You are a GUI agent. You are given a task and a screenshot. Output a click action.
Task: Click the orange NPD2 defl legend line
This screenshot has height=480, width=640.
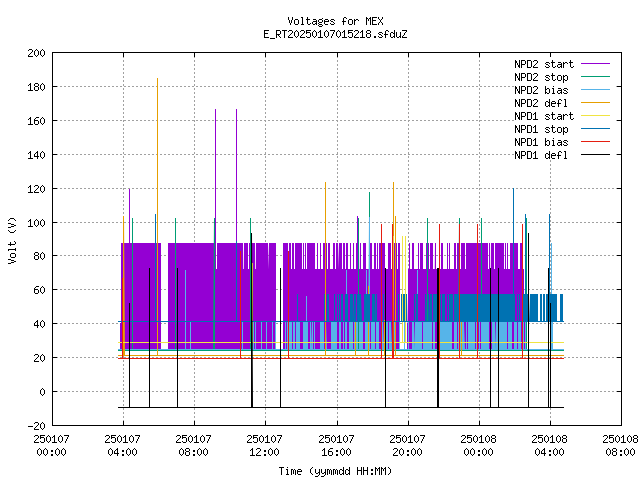596,103
